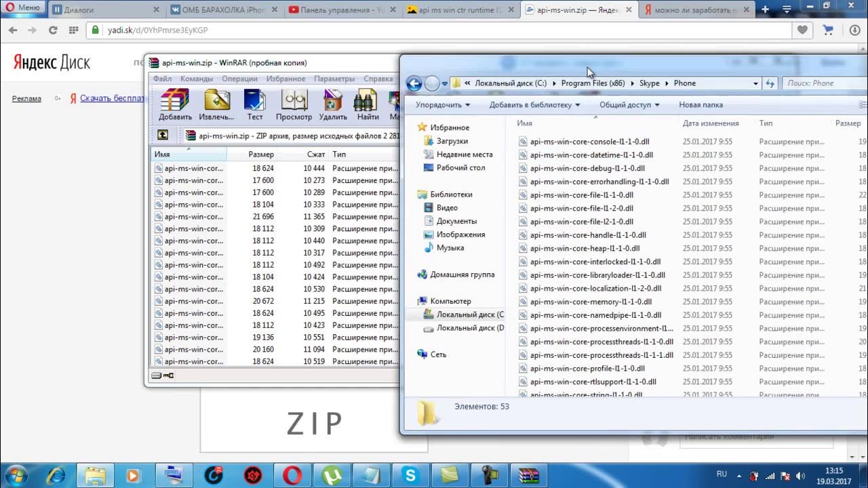
Task: Expand breadcrumb arrow after Локальный диск (C:)
Action: tap(553, 83)
